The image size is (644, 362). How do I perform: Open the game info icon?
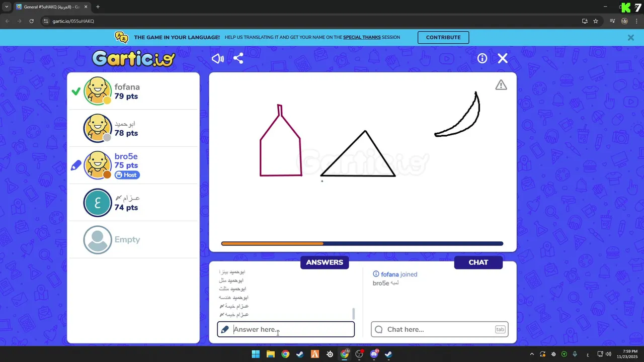pos(482,58)
